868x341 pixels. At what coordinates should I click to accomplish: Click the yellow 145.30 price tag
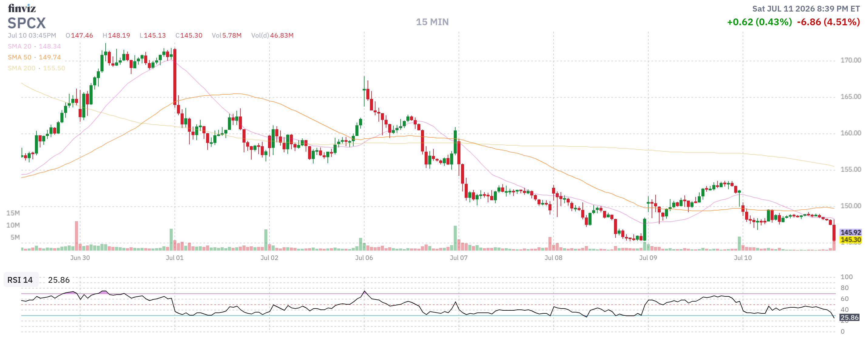pyautogui.click(x=850, y=240)
